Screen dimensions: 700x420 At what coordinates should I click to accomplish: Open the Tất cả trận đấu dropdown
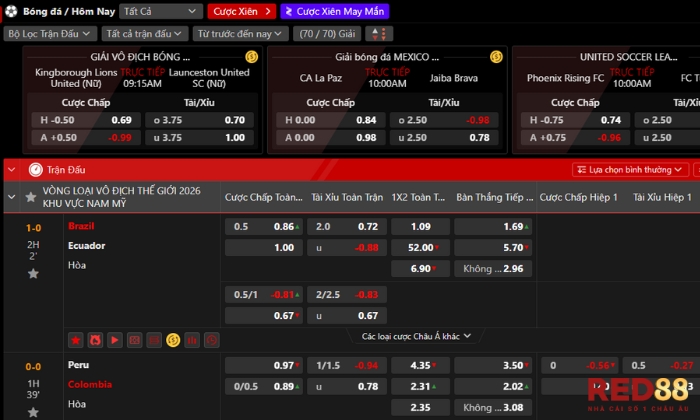pyautogui.click(x=144, y=33)
